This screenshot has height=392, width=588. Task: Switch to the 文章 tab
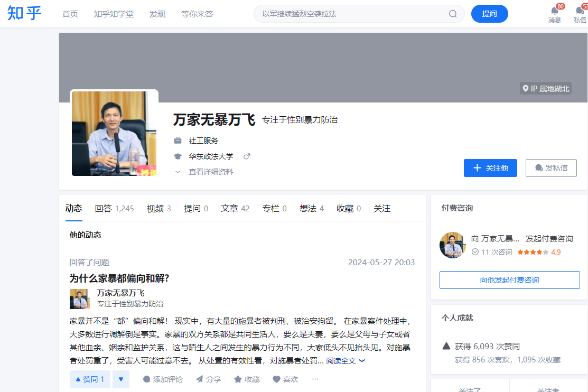pos(229,209)
